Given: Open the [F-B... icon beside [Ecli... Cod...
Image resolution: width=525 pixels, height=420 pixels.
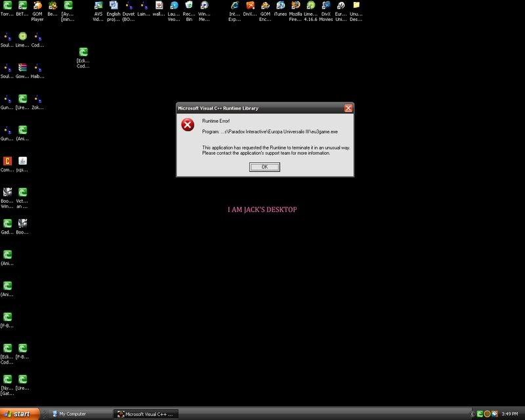Looking at the screenshot, I should tap(22, 351).
